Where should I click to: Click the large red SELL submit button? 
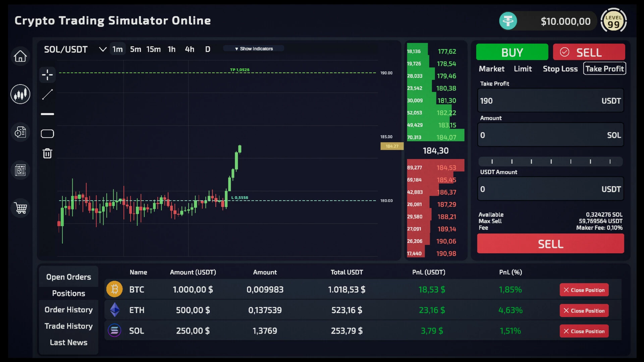coord(550,244)
